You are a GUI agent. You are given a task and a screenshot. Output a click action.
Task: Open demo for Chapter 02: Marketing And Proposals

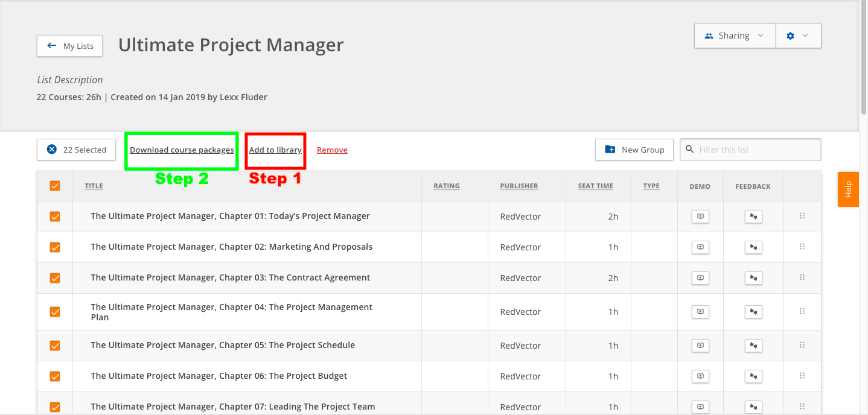coord(700,247)
